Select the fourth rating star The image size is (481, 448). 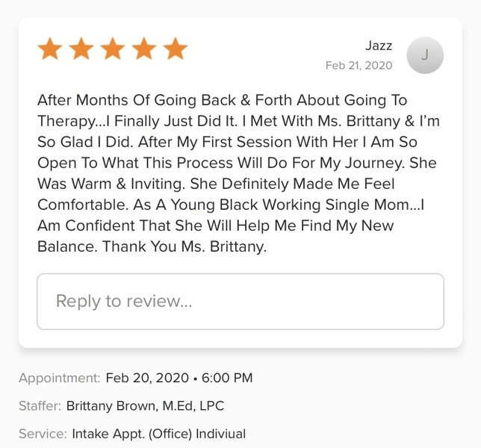click(x=144, y=49)
